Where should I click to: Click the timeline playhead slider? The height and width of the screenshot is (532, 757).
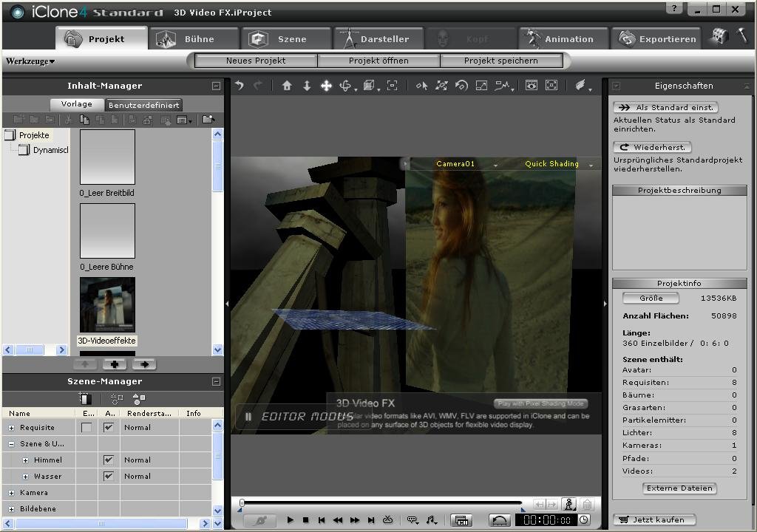click(242, 503)
